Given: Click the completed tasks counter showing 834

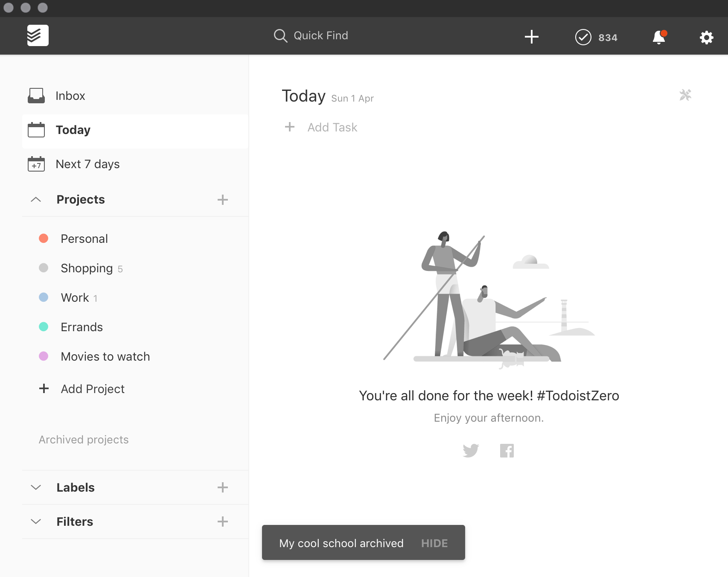Looking at the screenshot, I should (x=597, y=37).
